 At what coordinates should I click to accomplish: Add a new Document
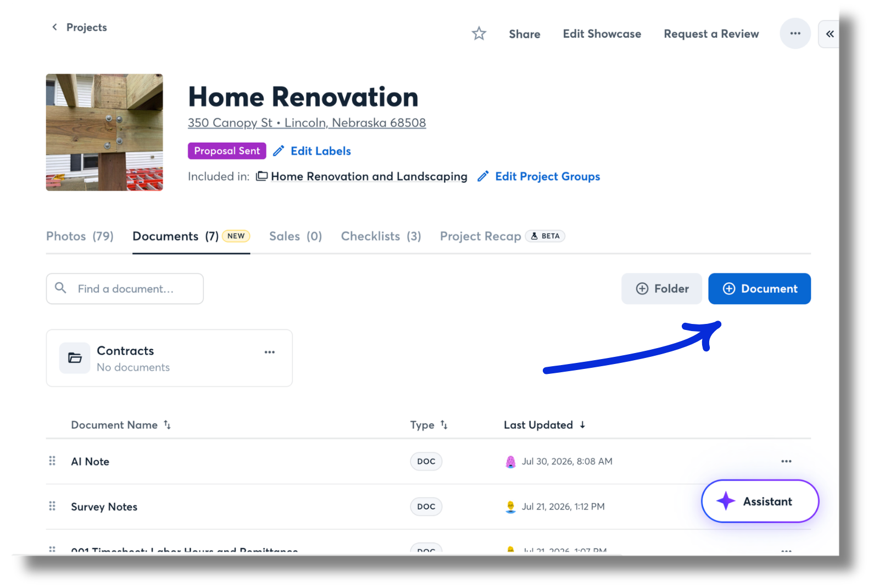(760, 289)
